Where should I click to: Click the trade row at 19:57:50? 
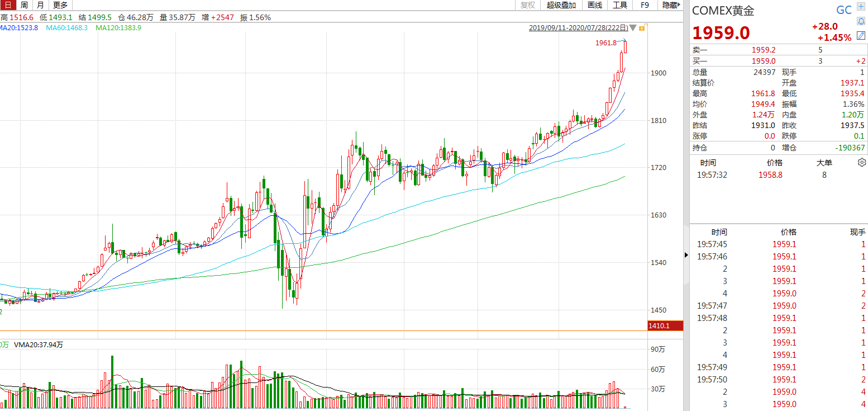(779, 380)
